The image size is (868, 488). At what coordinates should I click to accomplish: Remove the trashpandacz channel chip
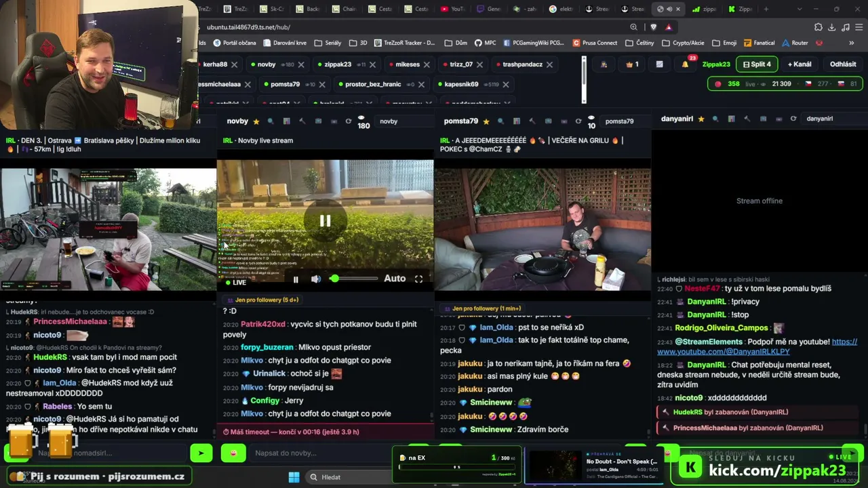(549, 64)
